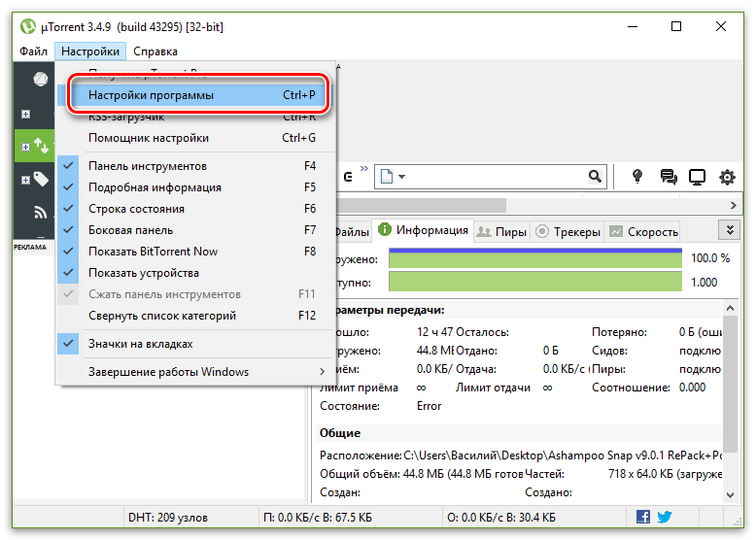Image resolution: width=756 pixels, height=540 pixels.
Task: Open the Twitter icon in status bar
Action: [665, 517]
